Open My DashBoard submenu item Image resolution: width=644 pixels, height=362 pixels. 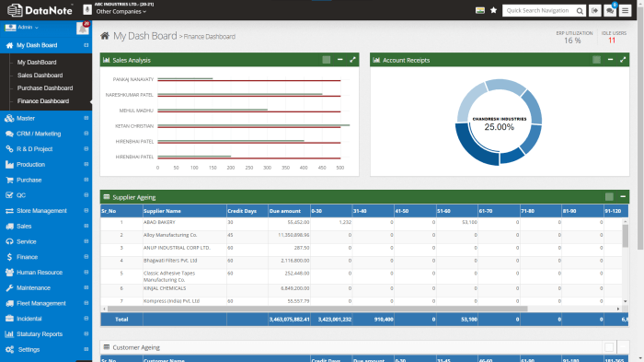37,62
